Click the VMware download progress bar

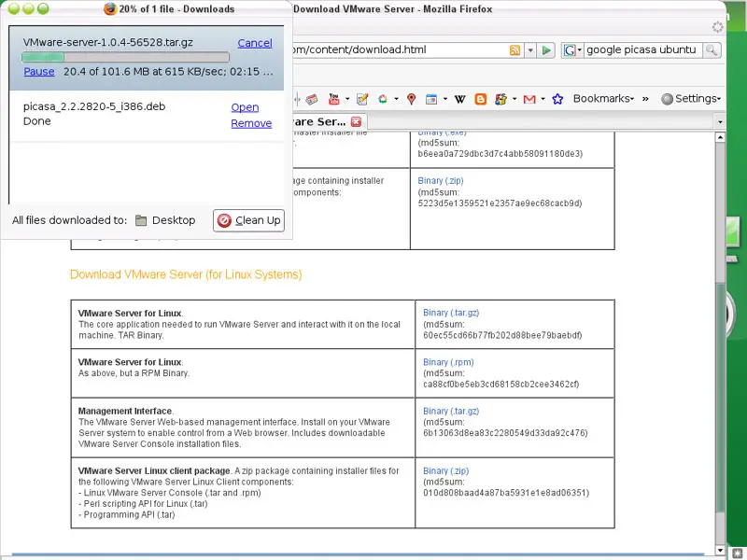pos(125,57)
